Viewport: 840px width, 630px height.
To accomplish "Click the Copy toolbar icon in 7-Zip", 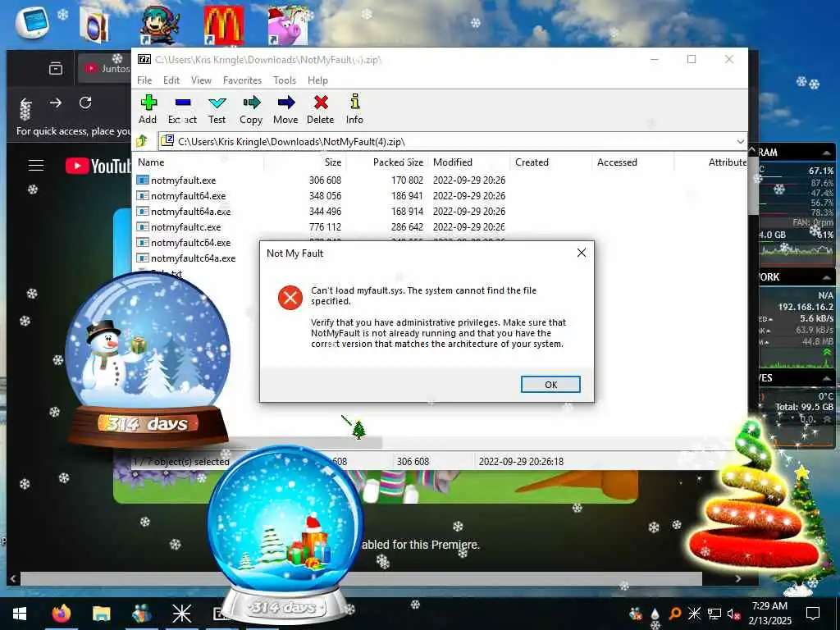I will point(251,109).
